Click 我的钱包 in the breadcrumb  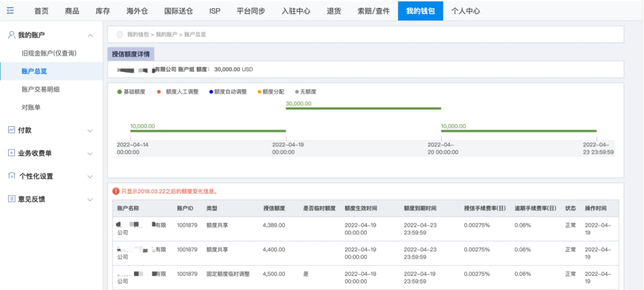click(138, 34)
